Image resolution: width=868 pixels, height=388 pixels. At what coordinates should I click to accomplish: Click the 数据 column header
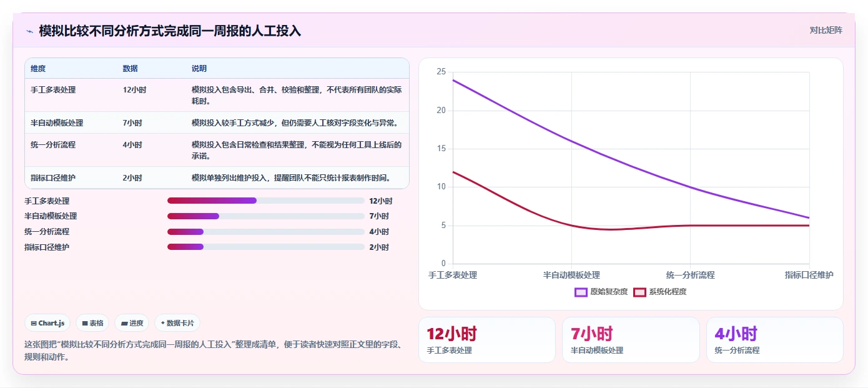[x=131, y=68]
